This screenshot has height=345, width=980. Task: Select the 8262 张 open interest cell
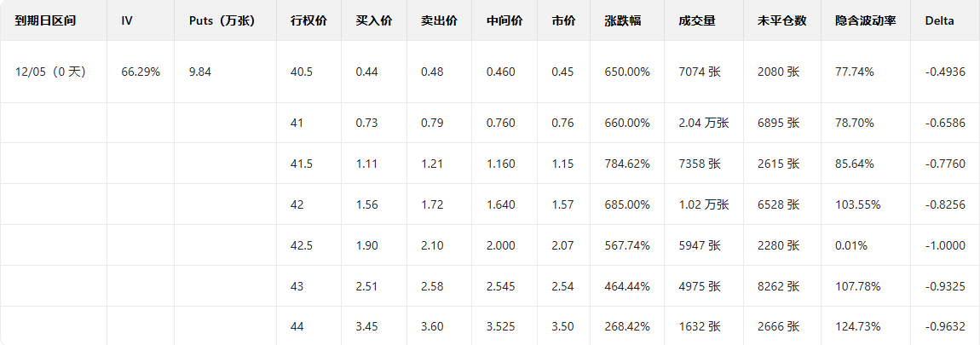(x=778, y=288)
